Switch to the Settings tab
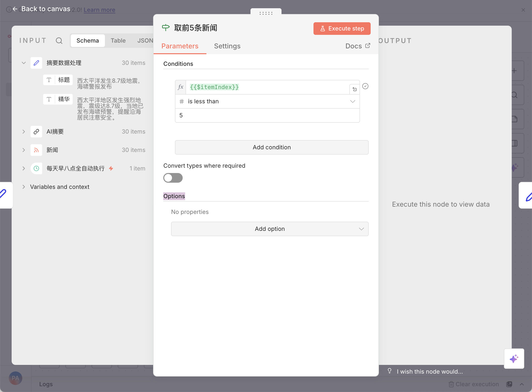 point(227,46)
